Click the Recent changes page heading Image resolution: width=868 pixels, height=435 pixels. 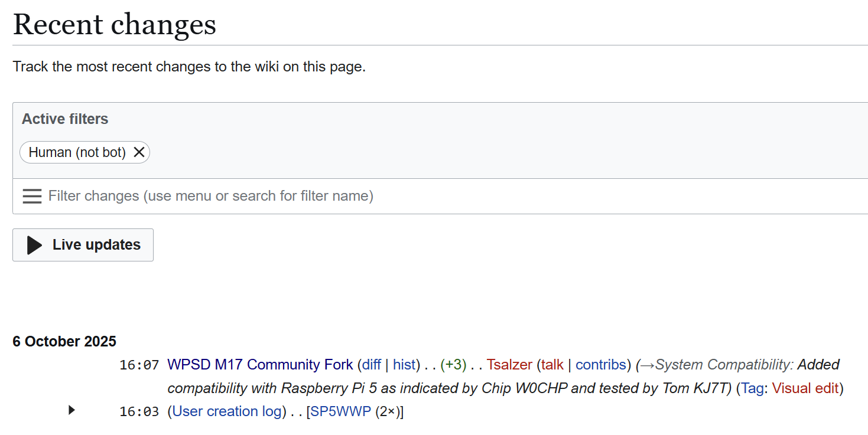tap(114, 24)
